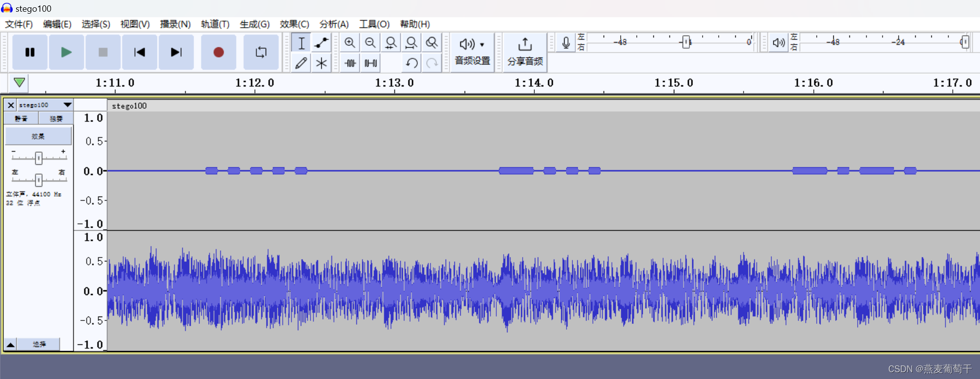Pause playback with the Pause button

coord(30,52)
